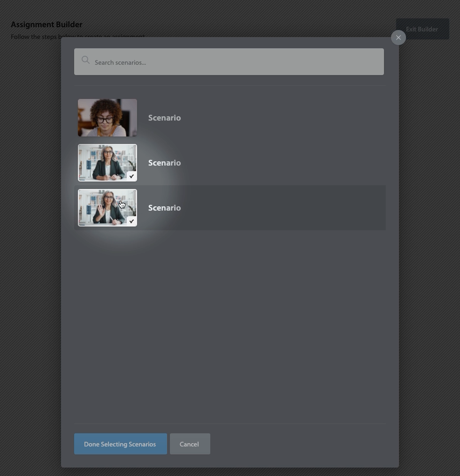Select the curly-haired woman scenario thumbnail
This screenshot has width=460, height=476.
pos(107,118)
